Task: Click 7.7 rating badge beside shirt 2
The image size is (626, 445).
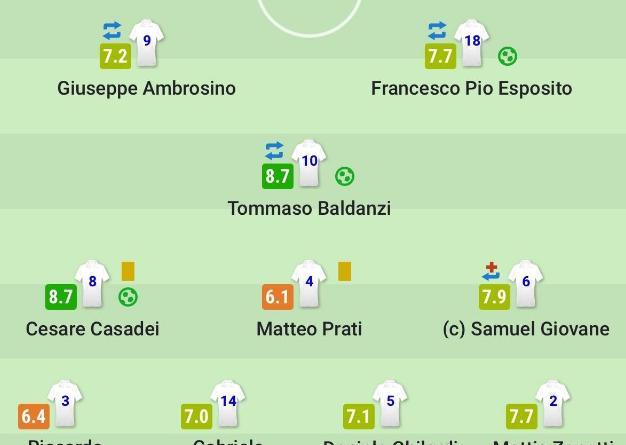Action: point(522,417)
